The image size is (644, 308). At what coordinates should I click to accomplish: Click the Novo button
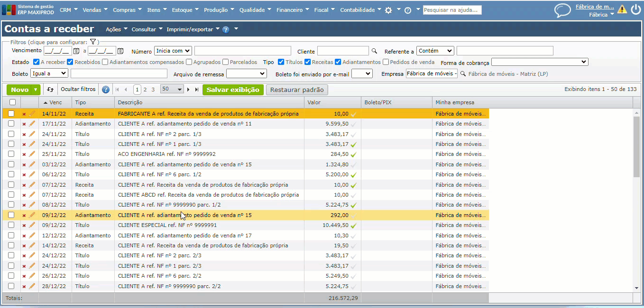(19, 90)
